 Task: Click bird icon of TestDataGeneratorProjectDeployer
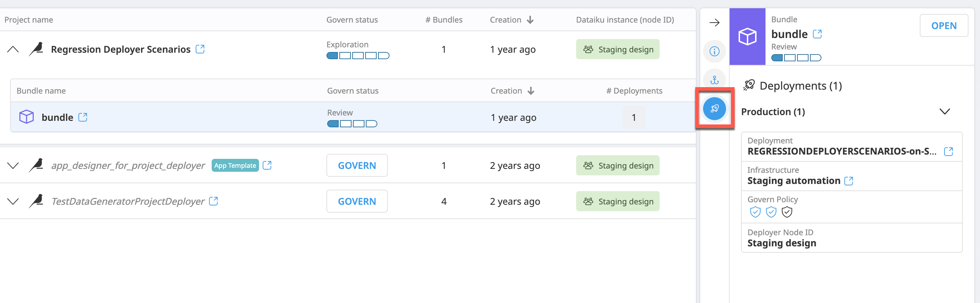click(x=37, y=201)
